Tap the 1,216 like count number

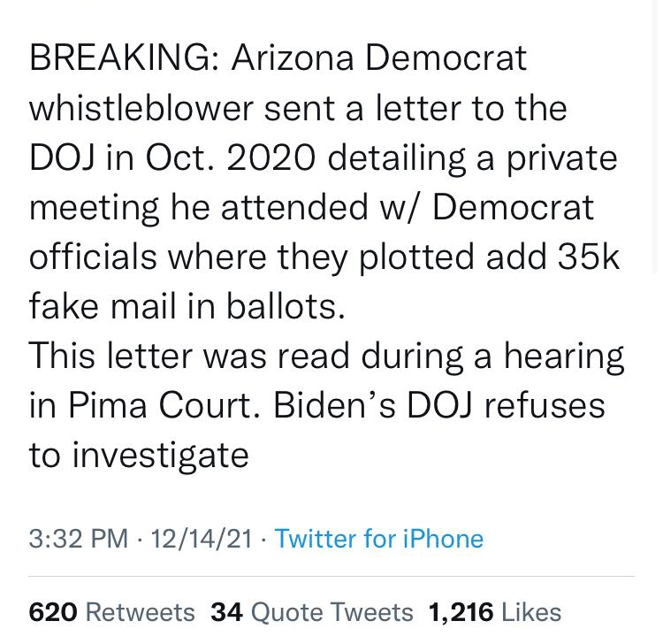[461, 612]
